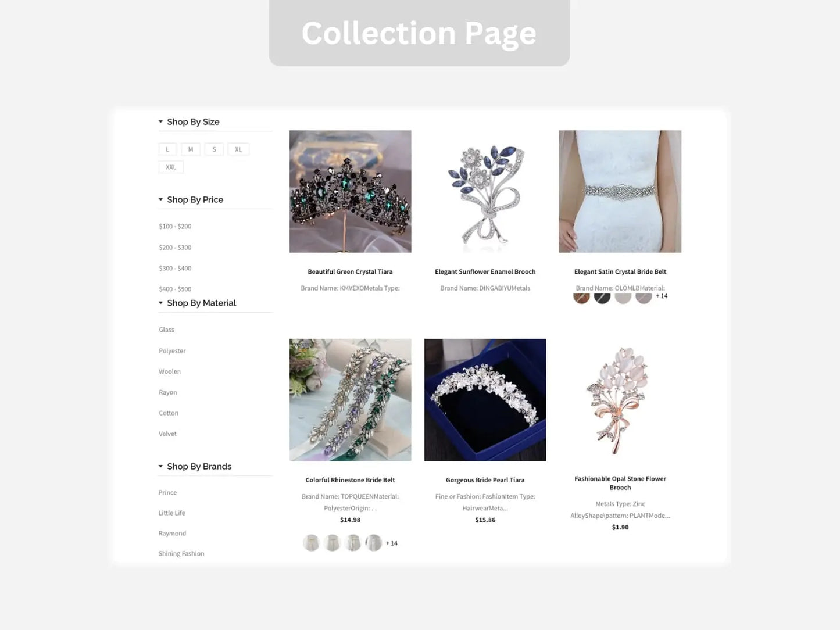Collapse the Shop By Material filter

coord(197,303)
